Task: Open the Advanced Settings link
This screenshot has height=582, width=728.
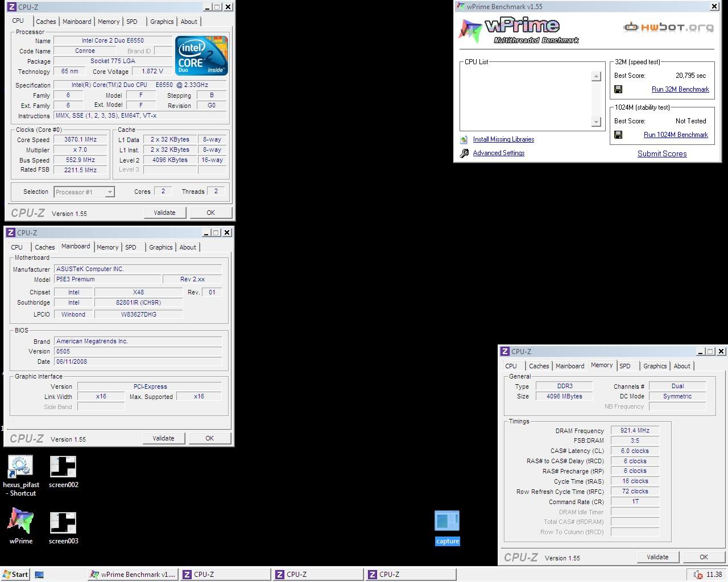Action: coord(499,153)
